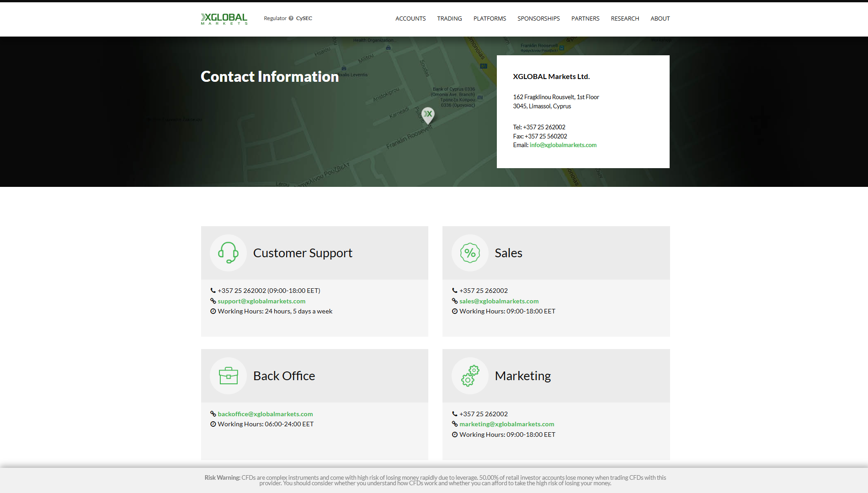Open the RESEARCH menu
The height and width of the screenshot is (493, 868).
pyautogui.click(x=625, y=19)
